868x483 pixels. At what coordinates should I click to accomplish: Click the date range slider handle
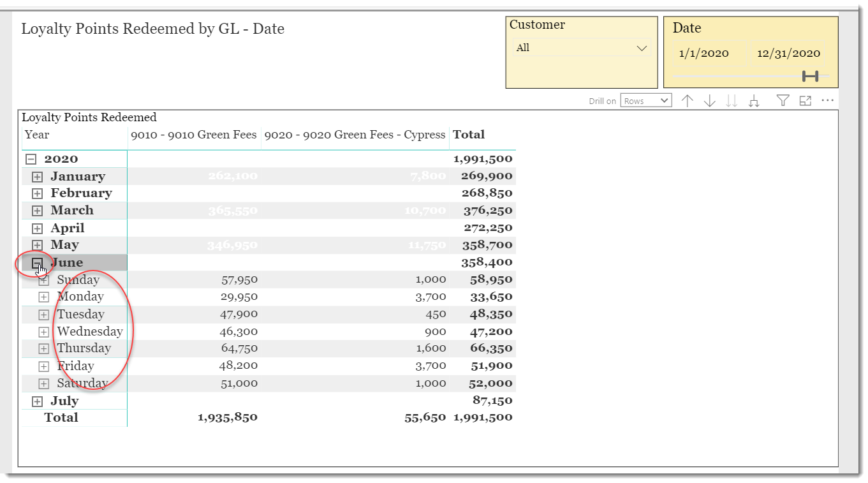pos(810,77)
